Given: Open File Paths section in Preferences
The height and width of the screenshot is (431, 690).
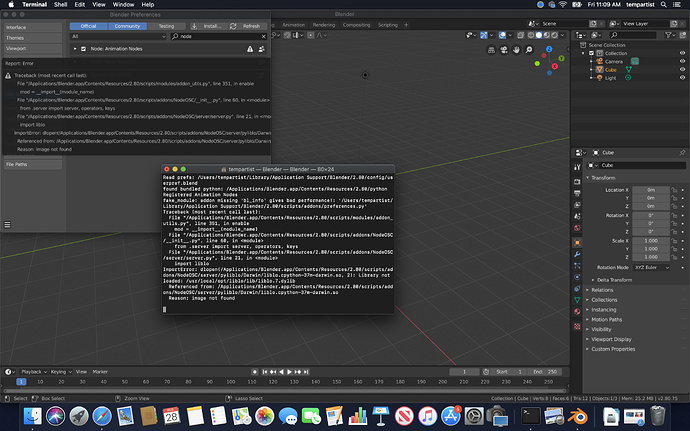Looking at the screenshot, I should click(33, 164).
